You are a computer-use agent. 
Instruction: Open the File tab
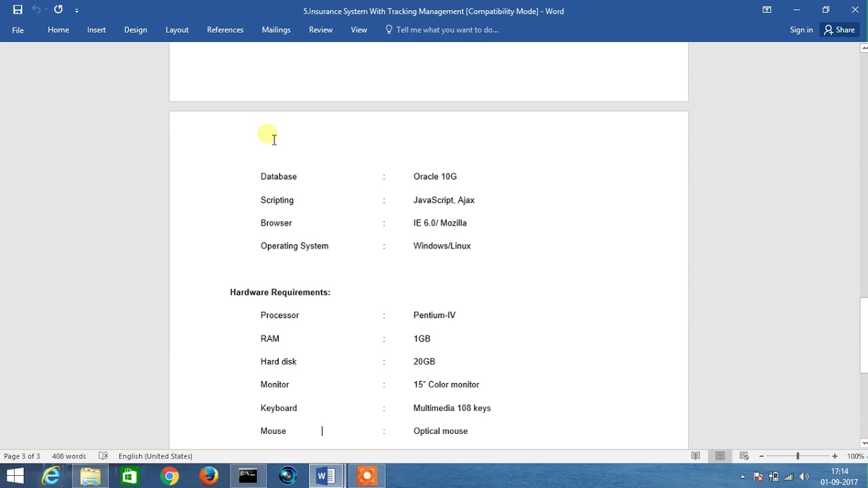coord(18,30)
